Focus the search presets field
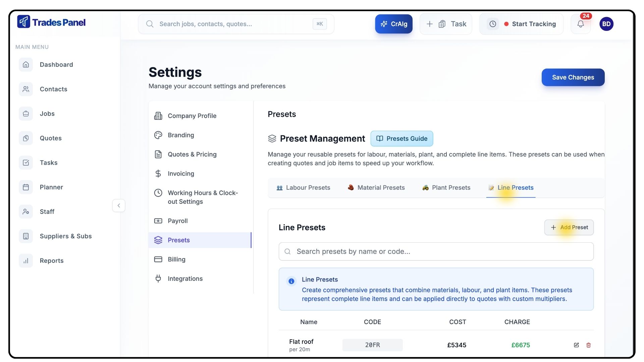This screenshot has width=644, height=362. (436, 251)
